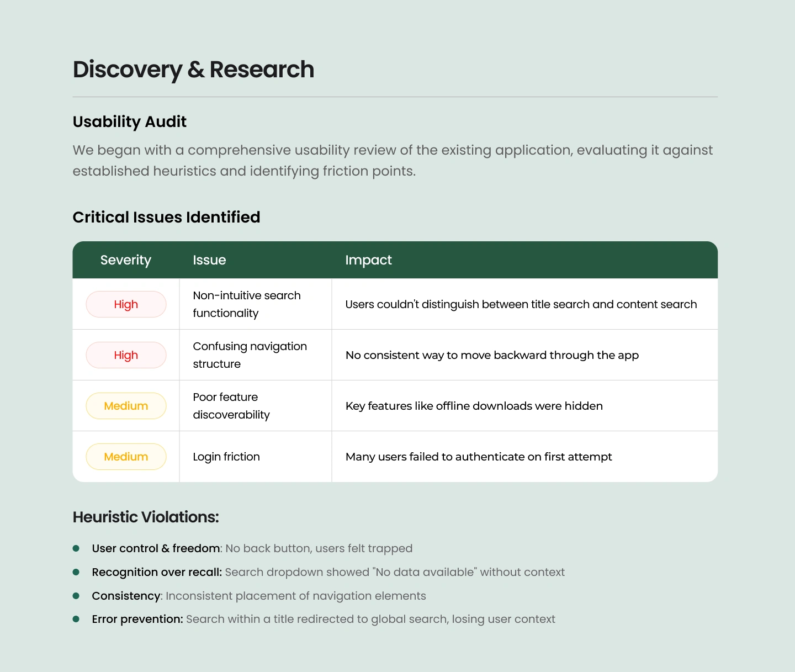This screenshot has height=672, width=795.
Task: Click the Issue column header
Action: pos(209,260)
